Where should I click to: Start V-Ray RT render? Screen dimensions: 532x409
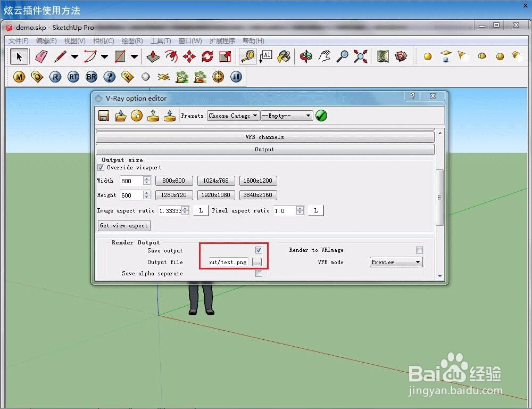(x=73, y=77)
